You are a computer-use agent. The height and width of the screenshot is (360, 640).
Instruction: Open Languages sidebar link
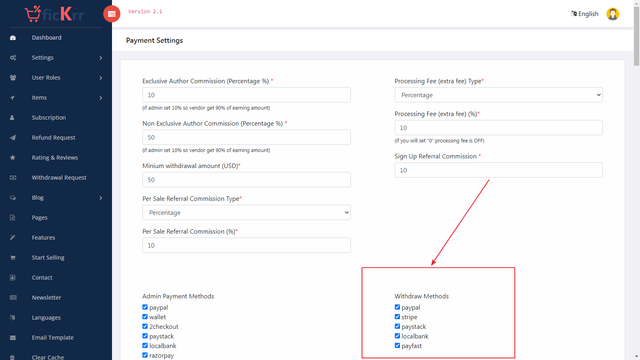coord(46,318)
